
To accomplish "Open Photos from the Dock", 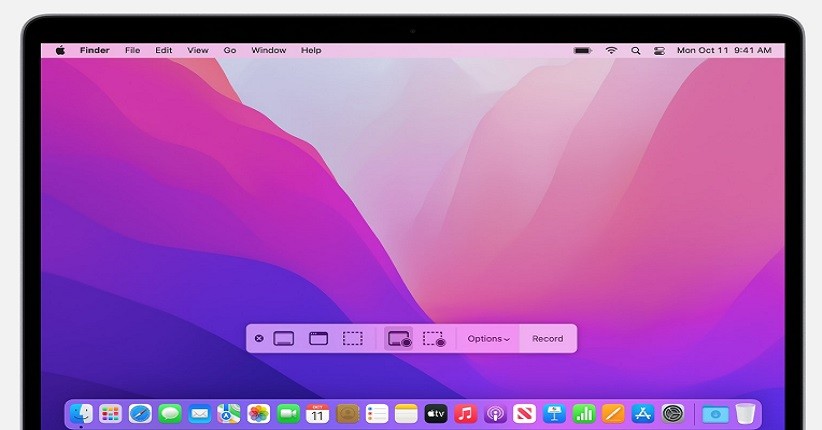I will pos(258,414).
